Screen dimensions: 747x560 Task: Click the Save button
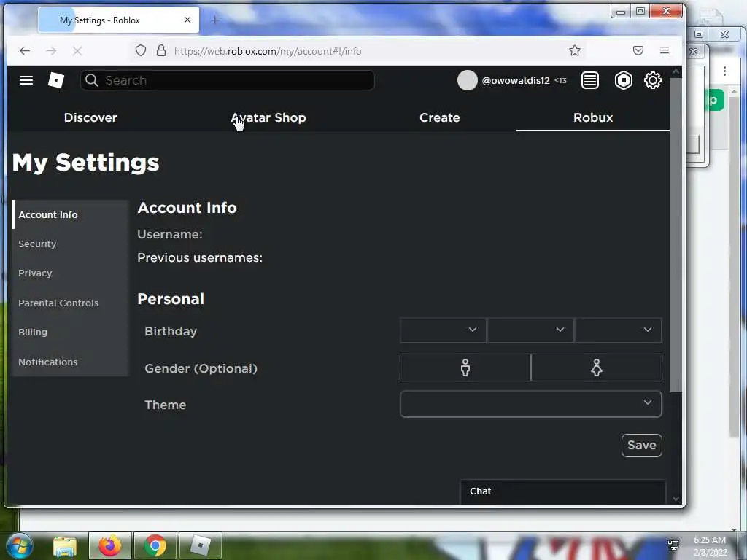tap(642, 446)
